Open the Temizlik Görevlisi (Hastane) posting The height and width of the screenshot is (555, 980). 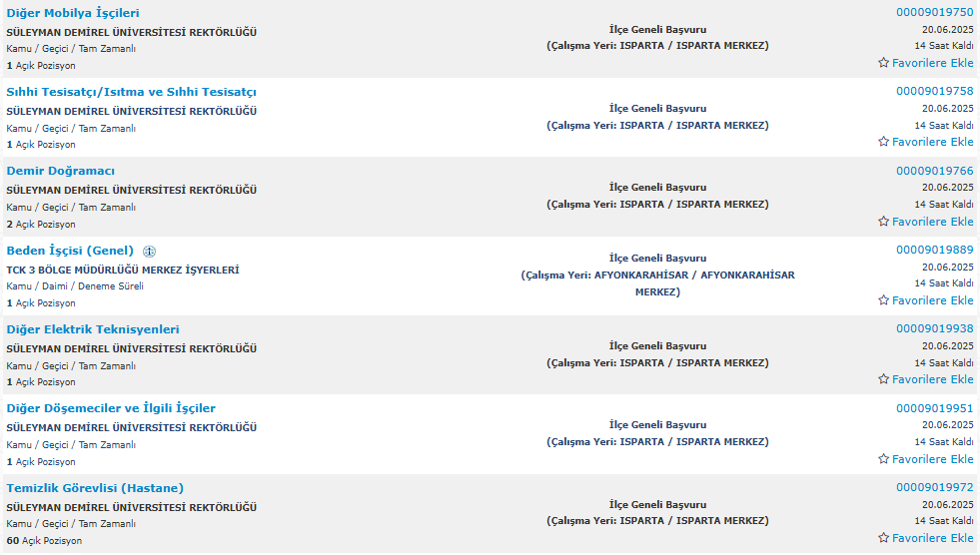tap(95, 488)
